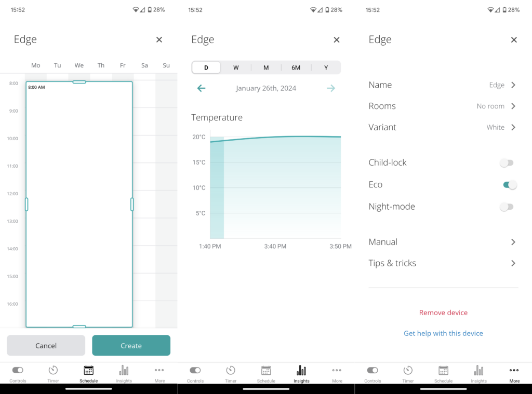Tap More dots in the settings screen
This screenshot has height=394, width=532.
click(x=514, y=370)
